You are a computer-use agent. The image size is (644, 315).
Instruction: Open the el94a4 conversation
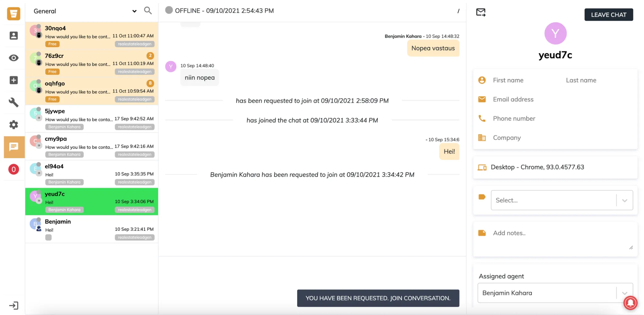[x=92, y=174]
